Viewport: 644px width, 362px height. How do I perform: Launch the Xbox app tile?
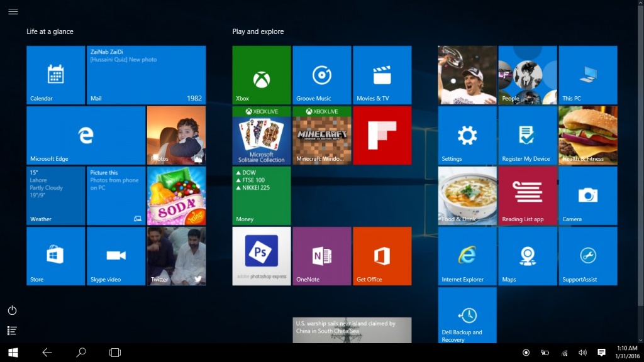[260, 74]
